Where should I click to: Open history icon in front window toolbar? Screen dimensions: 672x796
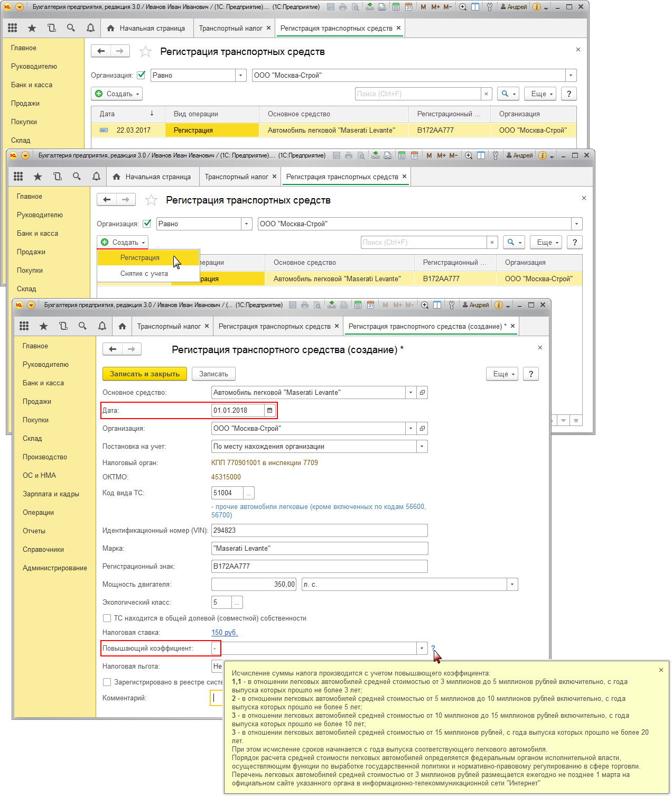click(63, 326)
